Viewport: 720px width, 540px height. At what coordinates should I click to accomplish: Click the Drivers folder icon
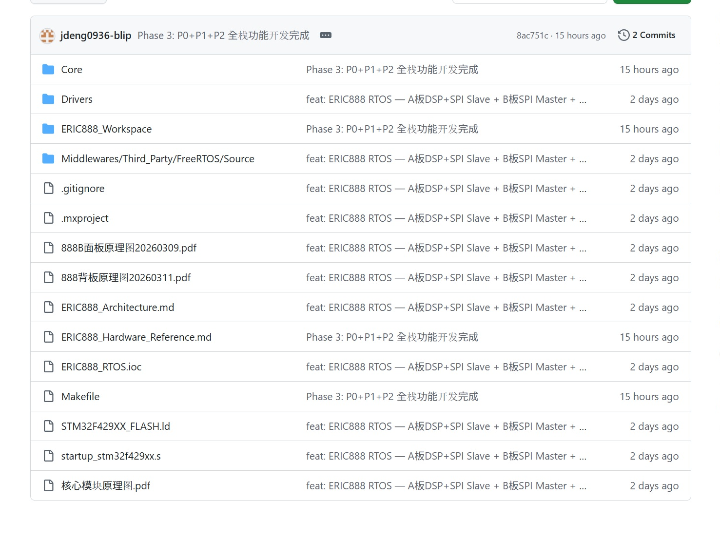tap(48, 99)
